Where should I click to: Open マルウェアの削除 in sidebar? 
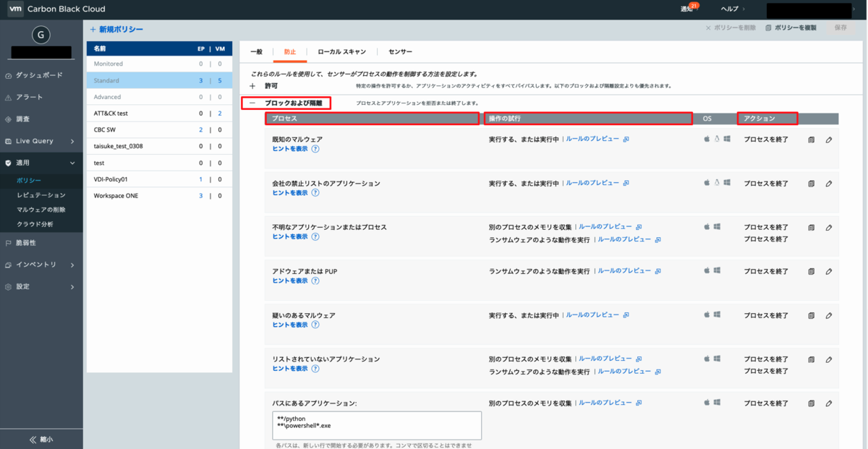pyautogui.click(x=41, y=210)
